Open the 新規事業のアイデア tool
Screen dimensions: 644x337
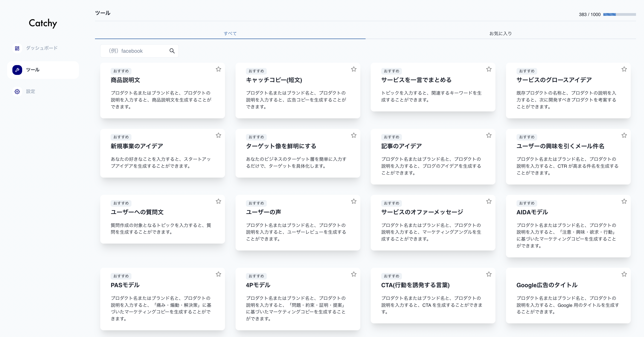(137, 146)
